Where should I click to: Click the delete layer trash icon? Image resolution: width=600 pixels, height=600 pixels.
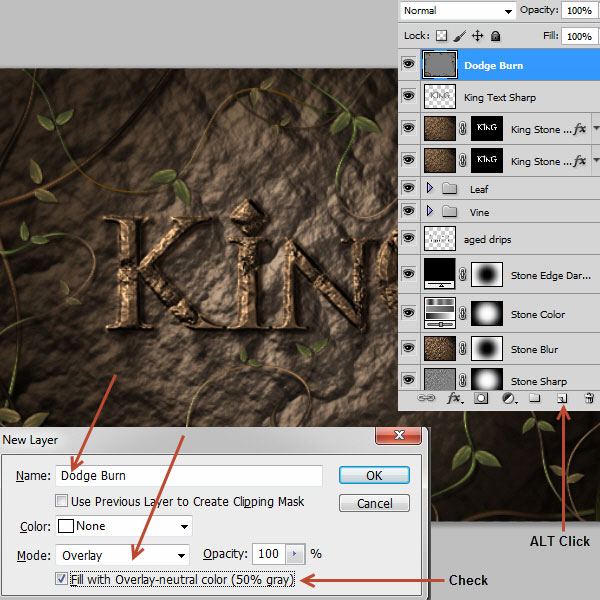[x=589, y=398]
